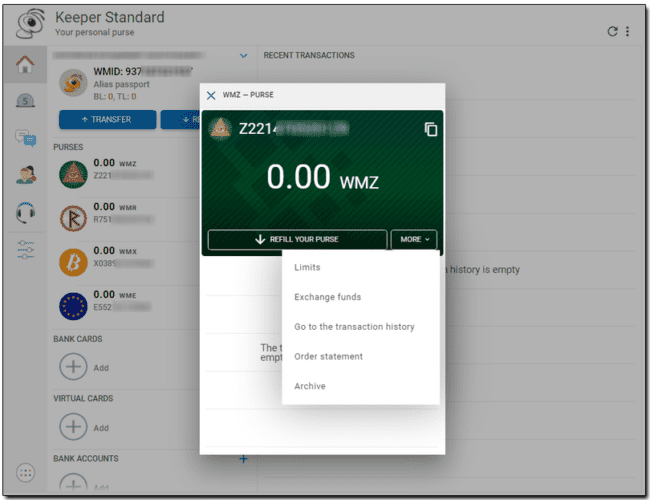650x500 pixels.
Task: Open the MORE dropdown in purse panel
Action: coord(414,240)
